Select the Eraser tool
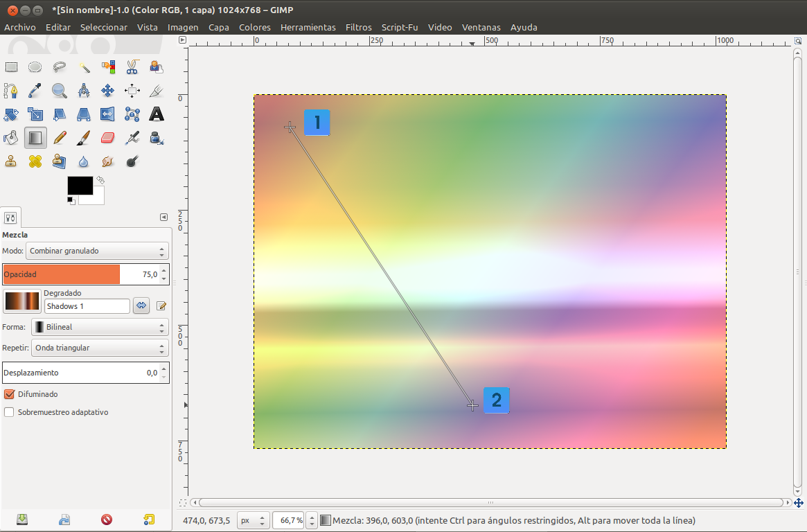 (x=107, y=138)
